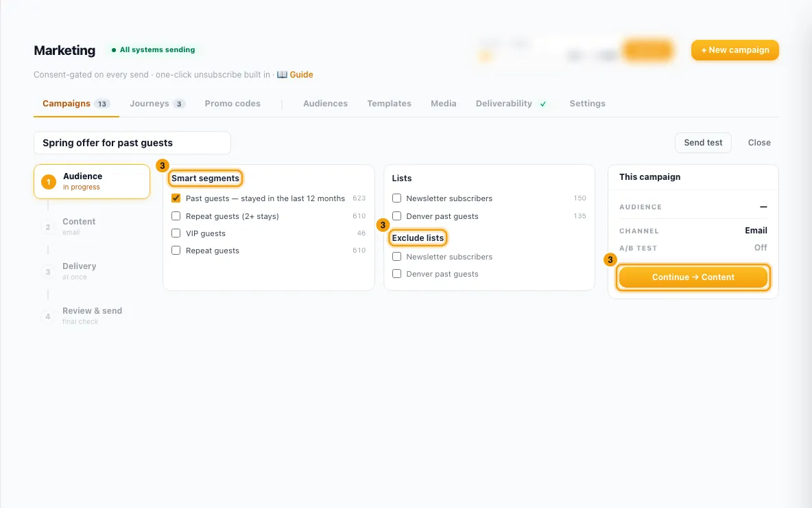Click the Deliverability green checkmark icon

tap(542, 104)
